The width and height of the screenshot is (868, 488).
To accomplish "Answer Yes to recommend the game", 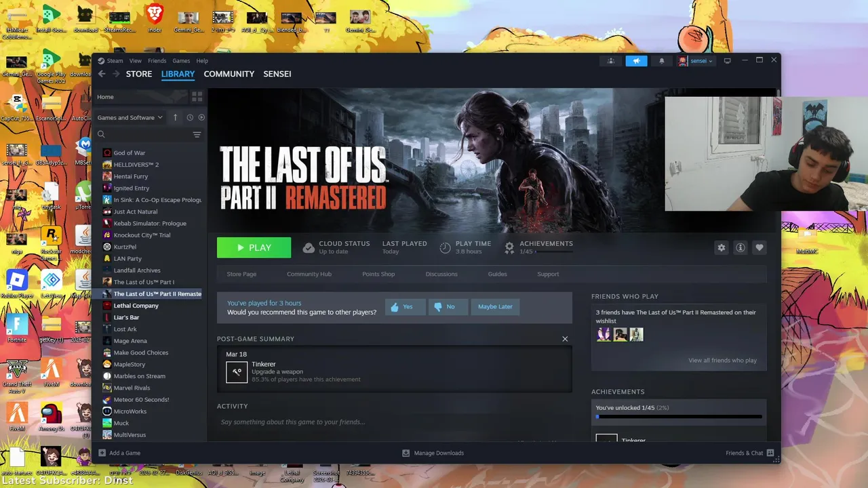I will click(x=406, y=307).
